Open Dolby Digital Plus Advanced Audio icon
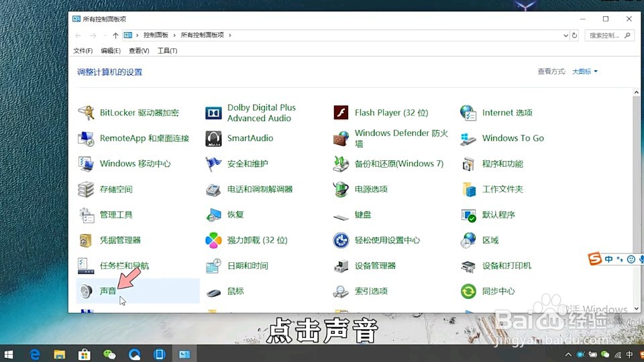This screenshot has height=362, width=644. (x=213, y=113)
